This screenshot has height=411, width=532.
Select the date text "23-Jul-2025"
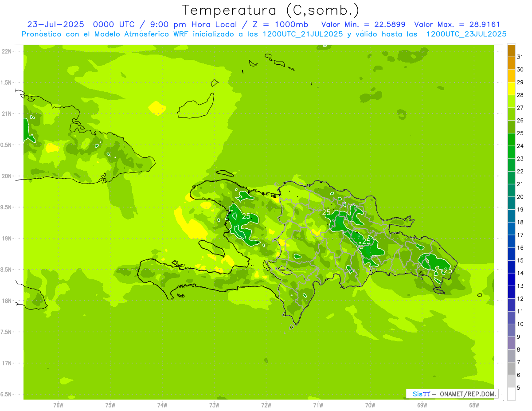pyautogui.click(x=55, y=24)
